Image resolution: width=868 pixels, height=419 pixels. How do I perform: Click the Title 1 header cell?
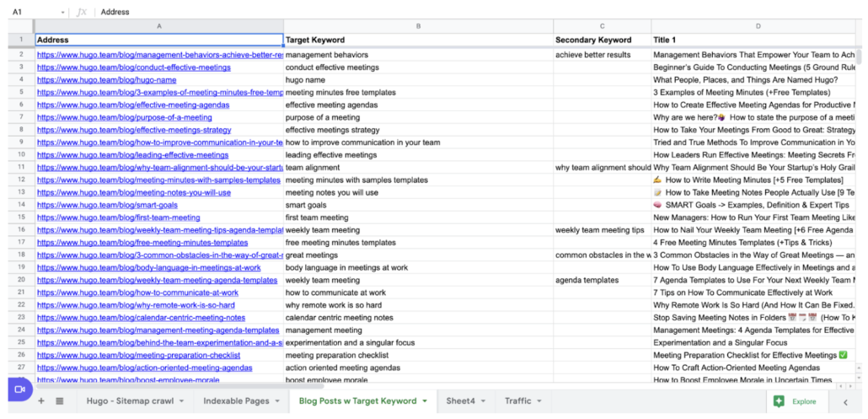click(x=754, y=40)
